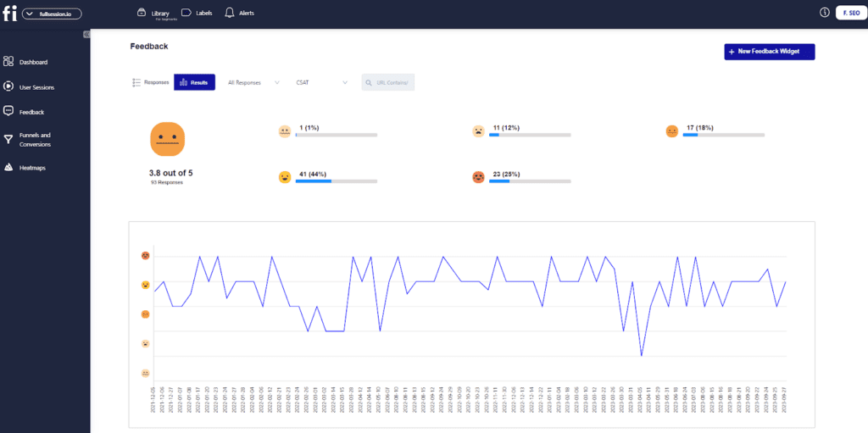Image resolution: width=868 pixels, height=433 pixels.
Task: Select Feedback in the sidebar menu
Action: tap(31, 112)
